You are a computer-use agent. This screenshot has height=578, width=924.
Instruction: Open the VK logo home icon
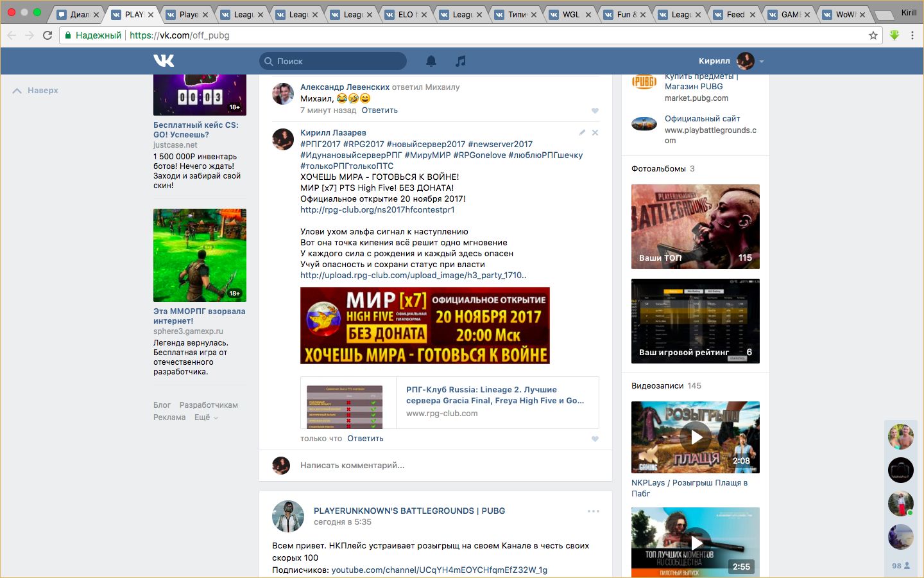tap(164, 60)
